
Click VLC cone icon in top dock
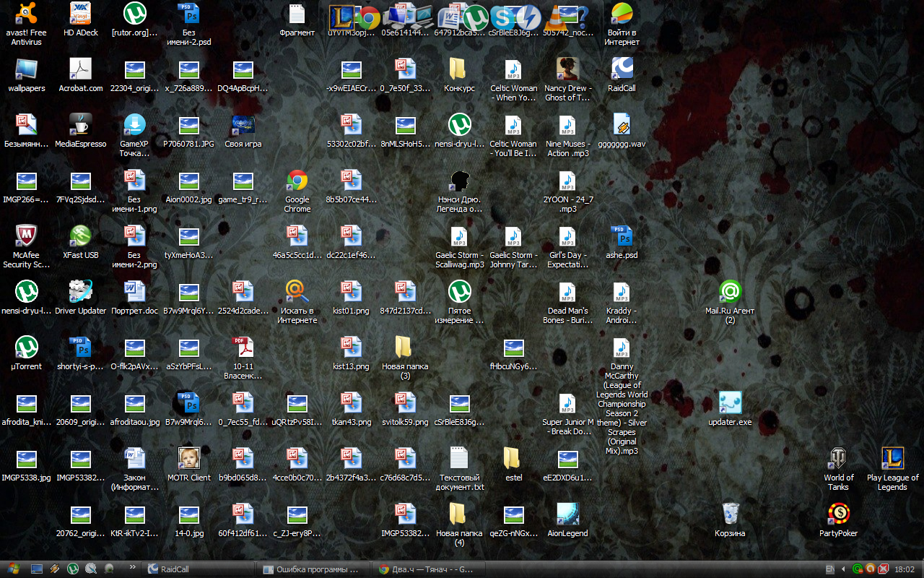coord(555,16)
